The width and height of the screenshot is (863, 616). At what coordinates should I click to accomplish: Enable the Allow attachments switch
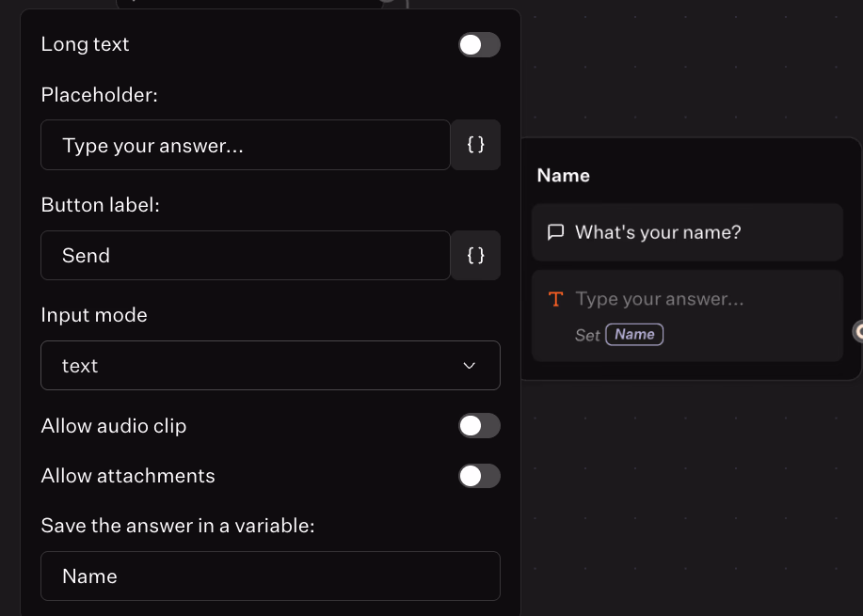tap(479, 476)
